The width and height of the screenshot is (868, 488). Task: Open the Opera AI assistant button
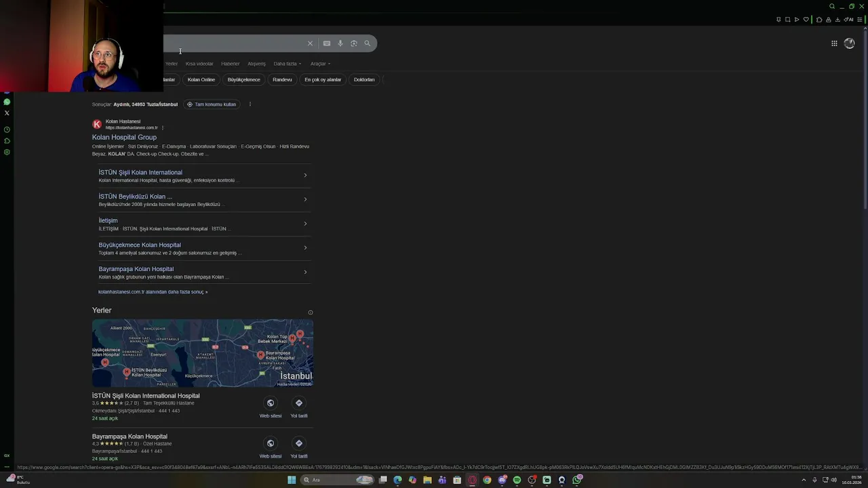pos(848,20)
